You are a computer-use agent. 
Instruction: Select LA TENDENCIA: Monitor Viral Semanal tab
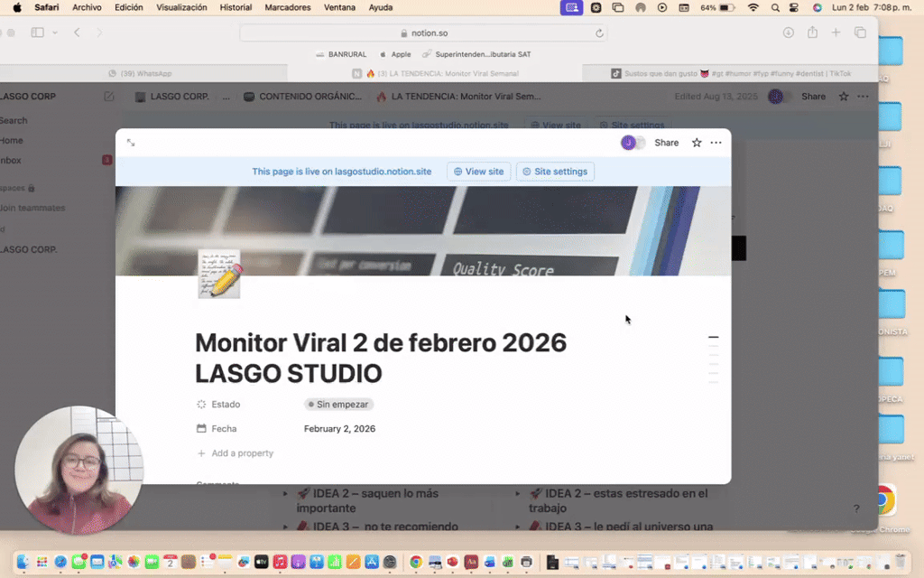pyautogui.click(x=435, y=74)
